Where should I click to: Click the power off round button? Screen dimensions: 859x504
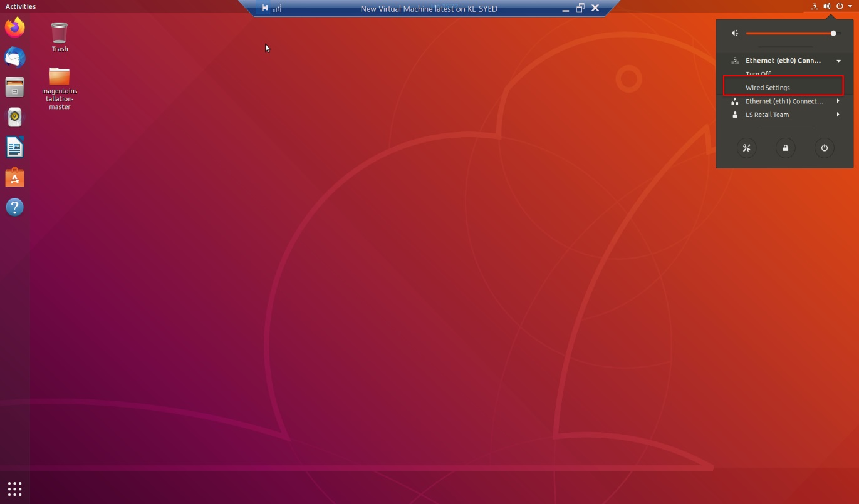(x=824, y=148)
